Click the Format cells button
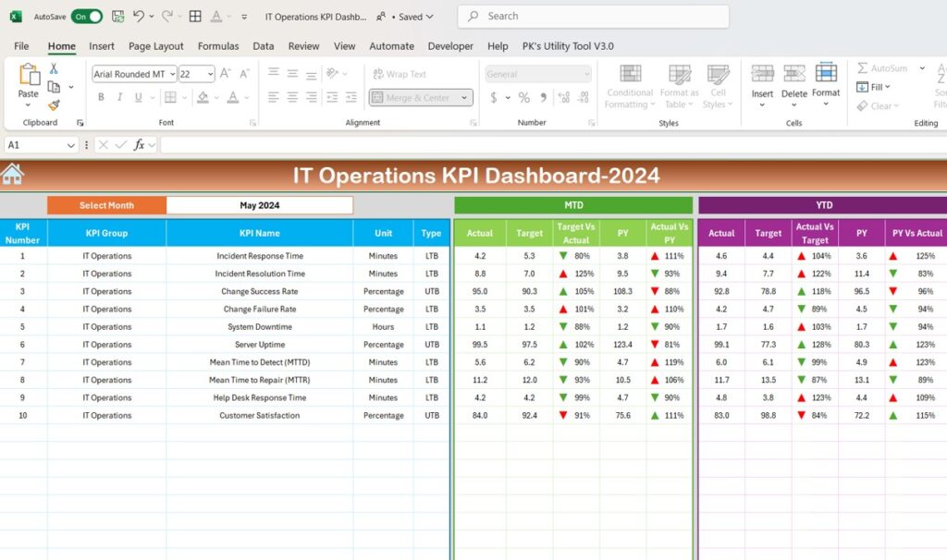Screen dimensions: 947x560 [826, 84]
